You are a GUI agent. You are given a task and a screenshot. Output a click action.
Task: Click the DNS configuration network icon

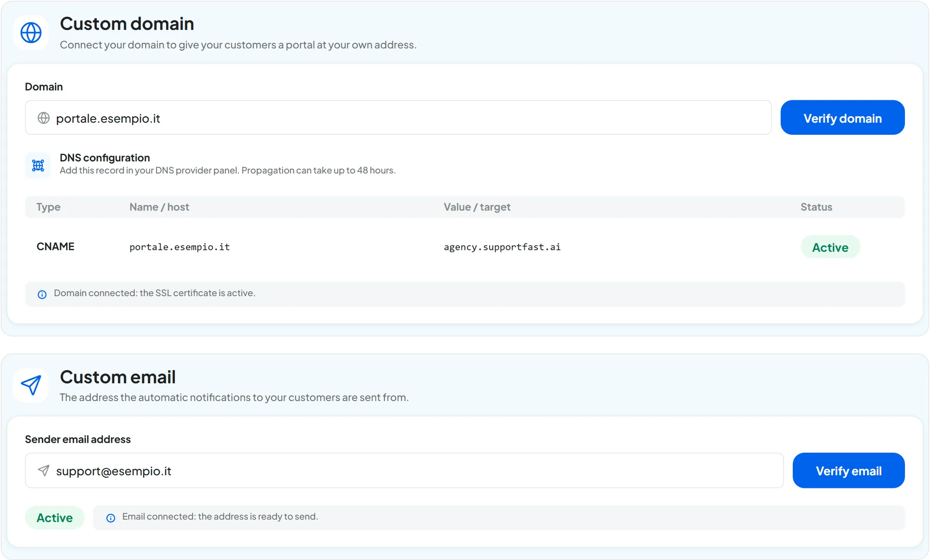pos(38,165)
